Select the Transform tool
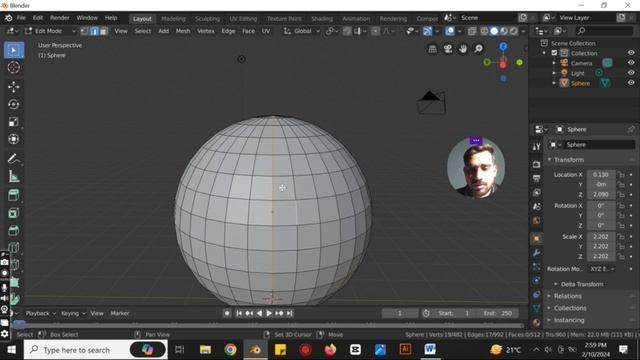 (13, 139)
